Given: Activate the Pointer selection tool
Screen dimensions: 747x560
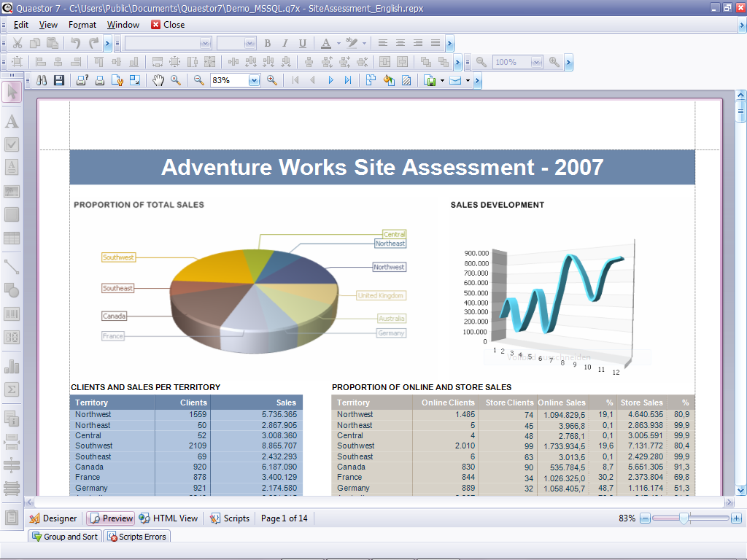Looking at the screenshot, I should pos(12,92).
